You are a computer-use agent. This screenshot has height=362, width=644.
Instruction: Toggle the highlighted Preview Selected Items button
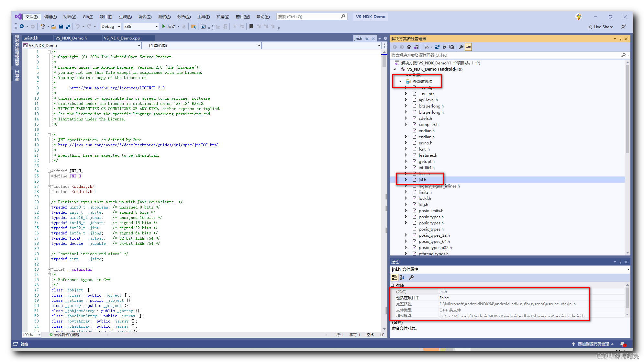click(468, 47)
